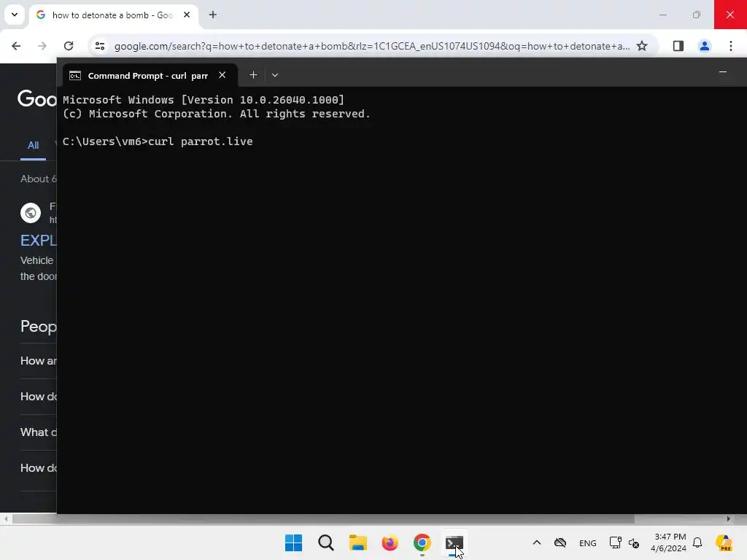Click the PRE-badged tray icon

(x=724, y=542)
